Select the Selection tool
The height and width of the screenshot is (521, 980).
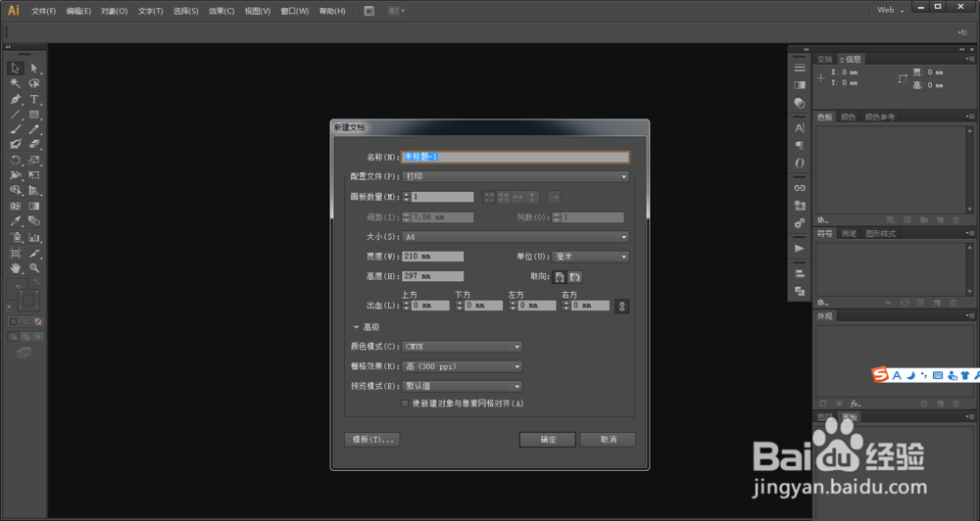click(x=16, y=69)
